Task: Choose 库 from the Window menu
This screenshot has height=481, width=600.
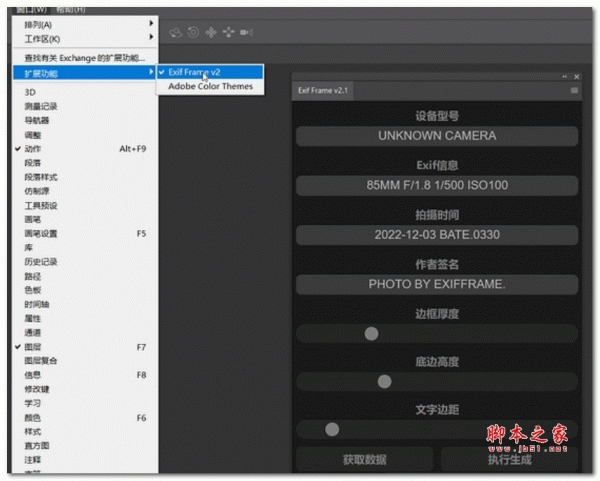Action: [85, 248]
